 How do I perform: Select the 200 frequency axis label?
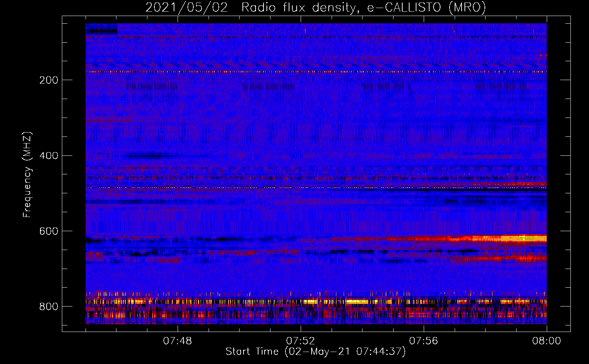coord(49,80)
